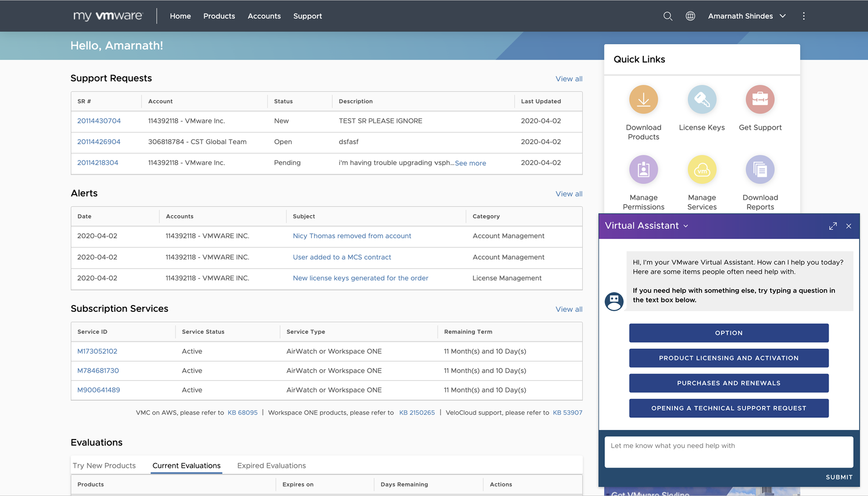This screenshot has width=868, height=496.
Task: Open the KB 2150265 article link
Action: click(417, 413)
